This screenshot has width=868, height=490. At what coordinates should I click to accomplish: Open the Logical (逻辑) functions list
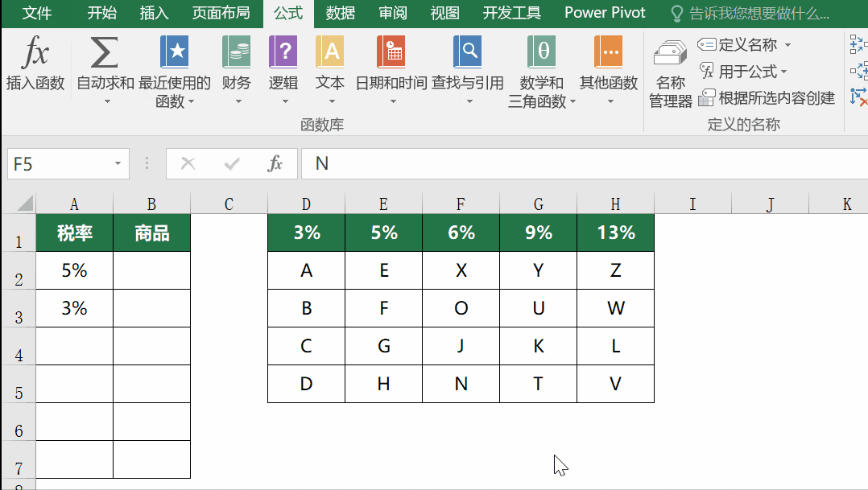coord(283,69)
